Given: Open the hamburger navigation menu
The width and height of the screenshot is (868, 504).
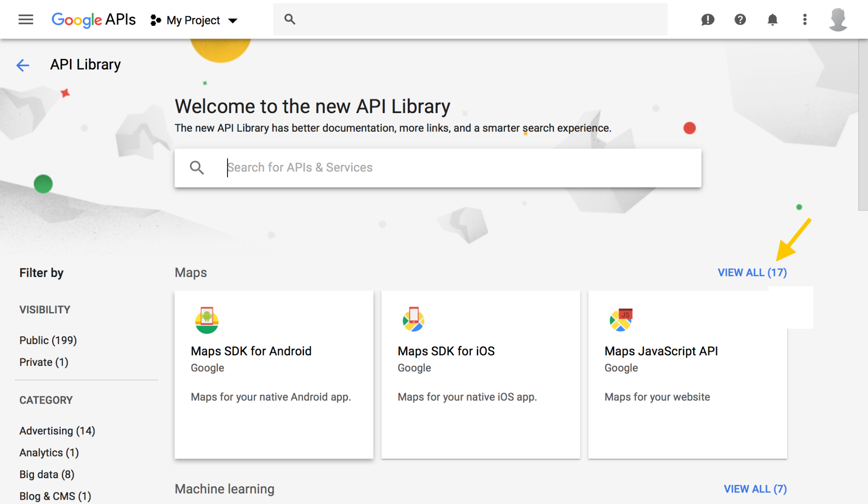Looking at the screenshot, I should click(26, 19).
